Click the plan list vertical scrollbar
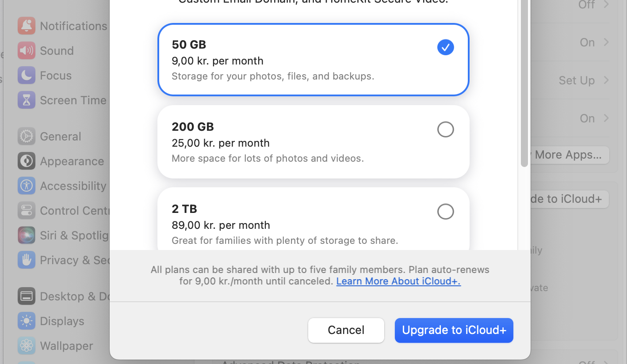The image size is (627, 364). point(524,84)
